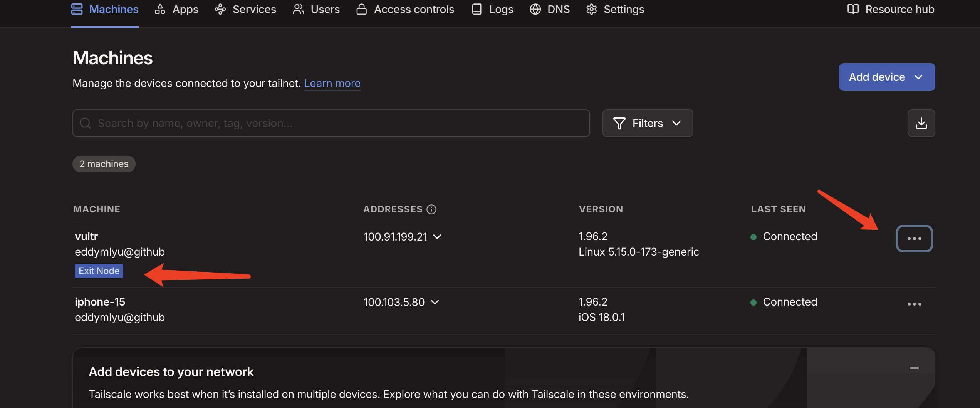Go to the Users tab
Screen dimensions: 980x408
click(316, 9)
